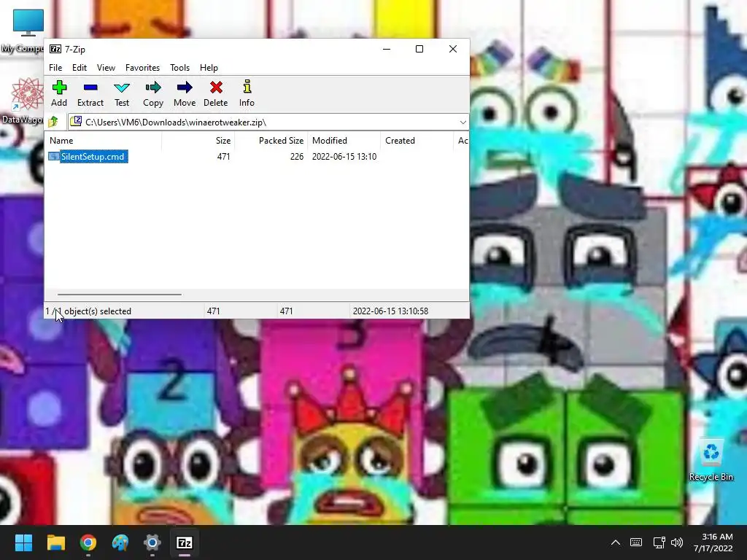Click the SilentSetup.cmd file icon
The height and width of the screenshot is (560, 747).
point(54,157)
